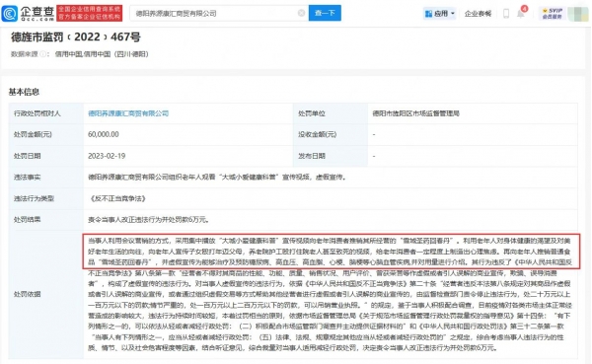
Task: Click the 查一下 search button
Action: tap(325, 13)
